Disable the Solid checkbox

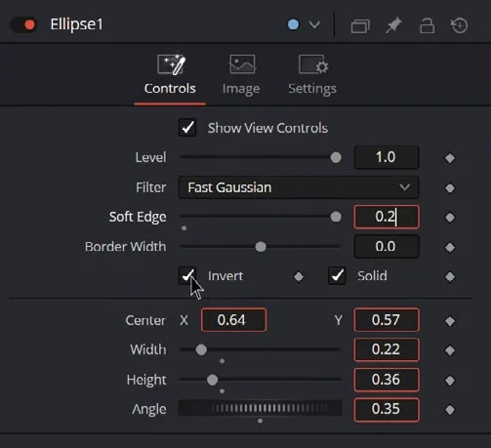[x=337, y=276]
